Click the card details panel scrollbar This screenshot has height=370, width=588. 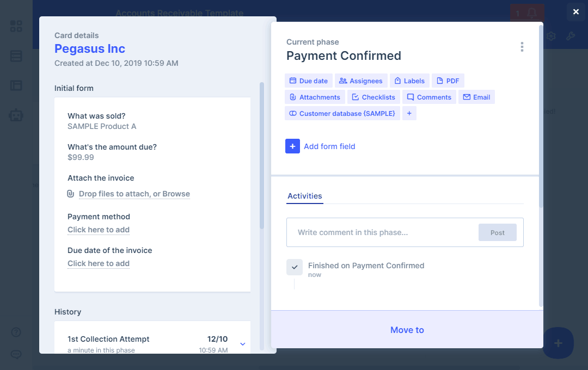[262, 158]
